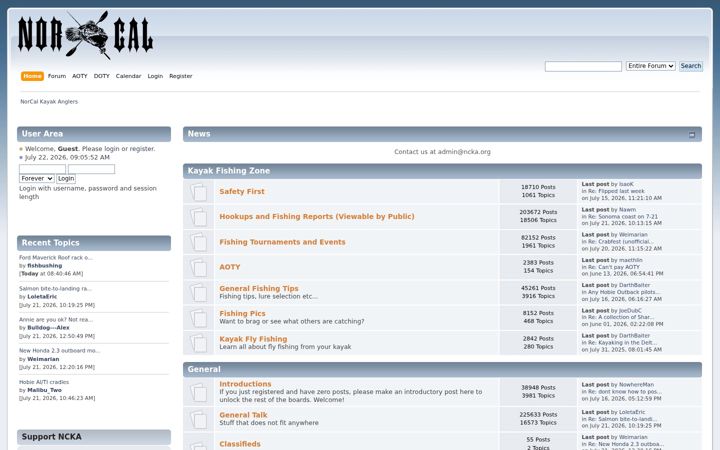The height and width of the screenshot is (450, 720).
Task: View Malibu_Two's profile in Recent Topics
Action: (x=45, y=390)
